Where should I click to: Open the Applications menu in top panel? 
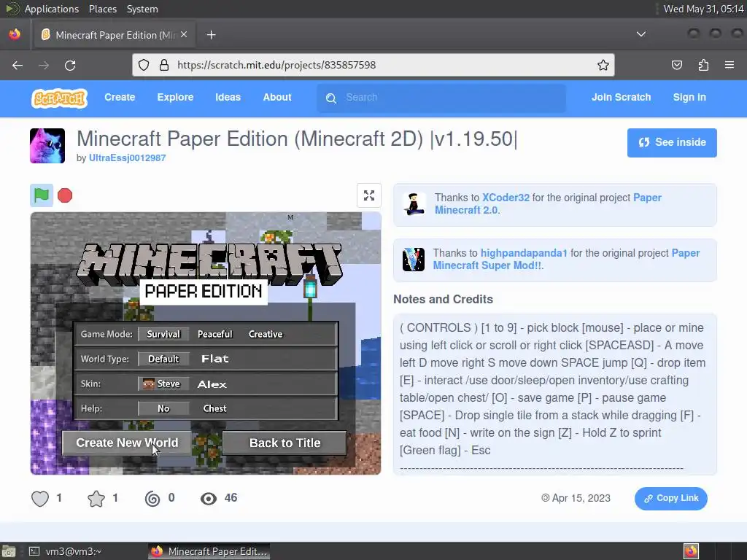(52, 9)
